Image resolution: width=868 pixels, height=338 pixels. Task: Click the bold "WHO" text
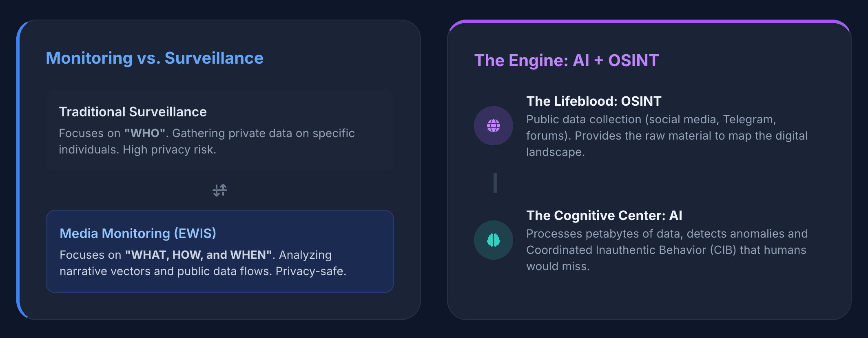coord(145,133)
